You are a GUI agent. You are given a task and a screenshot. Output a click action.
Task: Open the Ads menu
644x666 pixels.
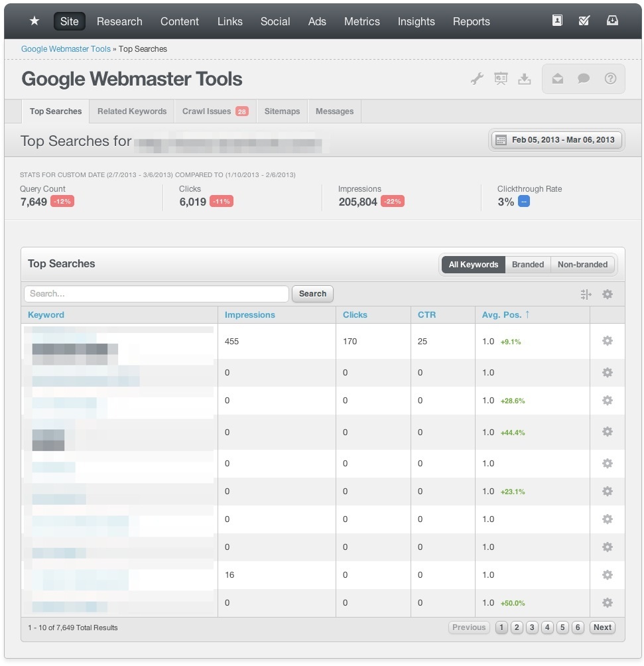[x=317, y=21]
